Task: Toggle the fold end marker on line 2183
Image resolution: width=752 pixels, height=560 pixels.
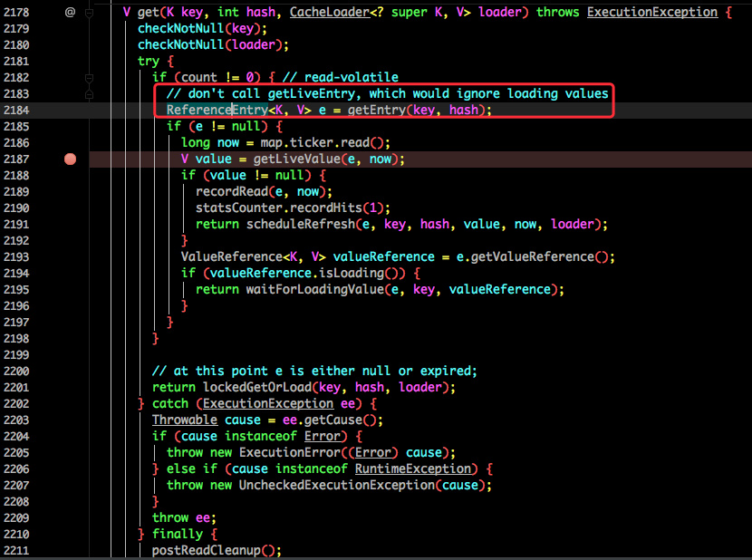Action: 89,94
